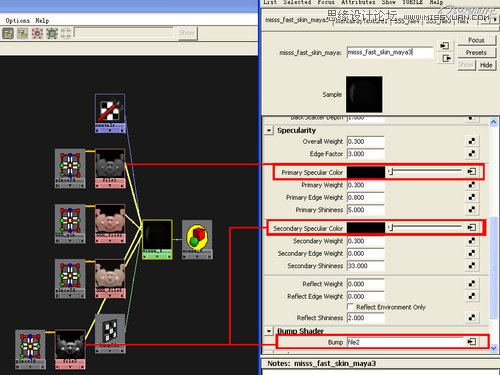Click the map button for Secondary Edge Weight
Screen dimensions: 500x375
click(x=472, y=253)
